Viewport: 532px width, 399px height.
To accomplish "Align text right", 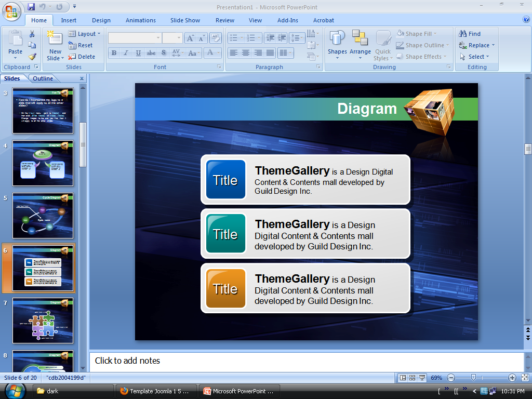I will coord(258,53).
